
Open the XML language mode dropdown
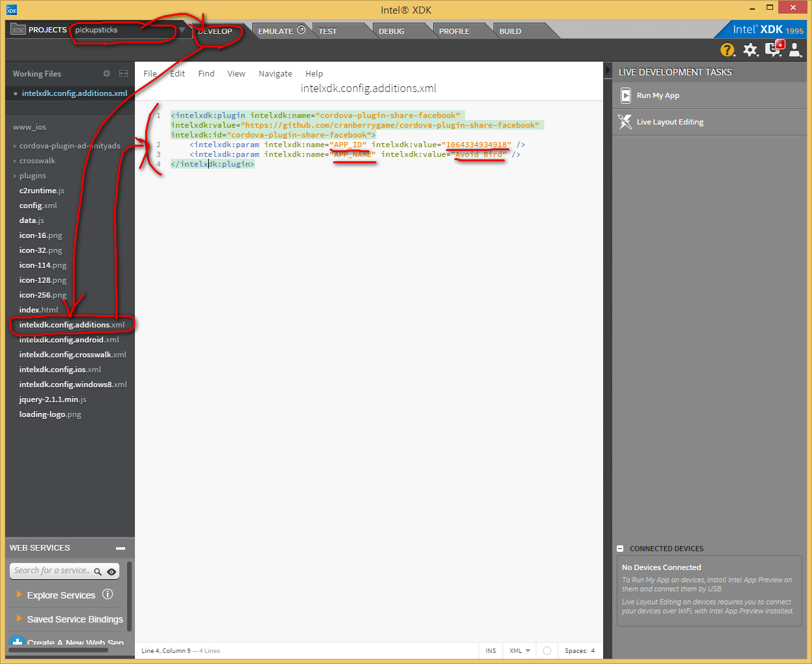pyautogui.click(x=520, y=650)
